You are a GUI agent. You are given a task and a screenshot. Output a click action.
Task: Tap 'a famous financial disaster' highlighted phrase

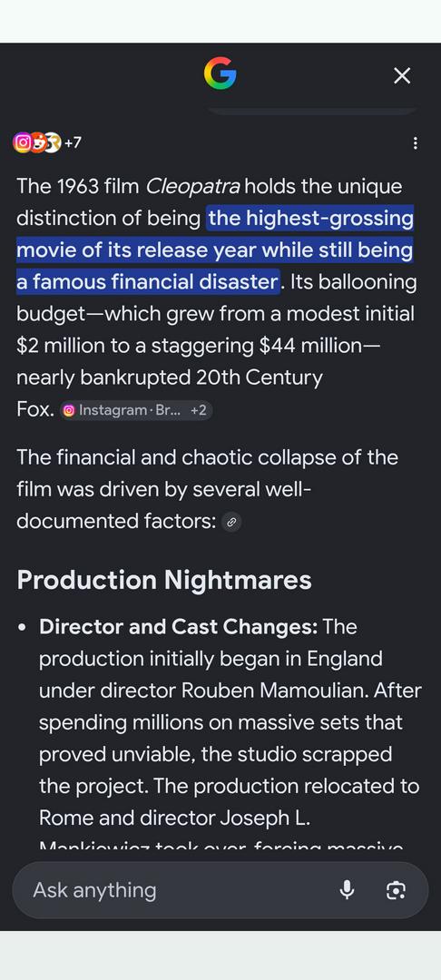coord(147,282)
